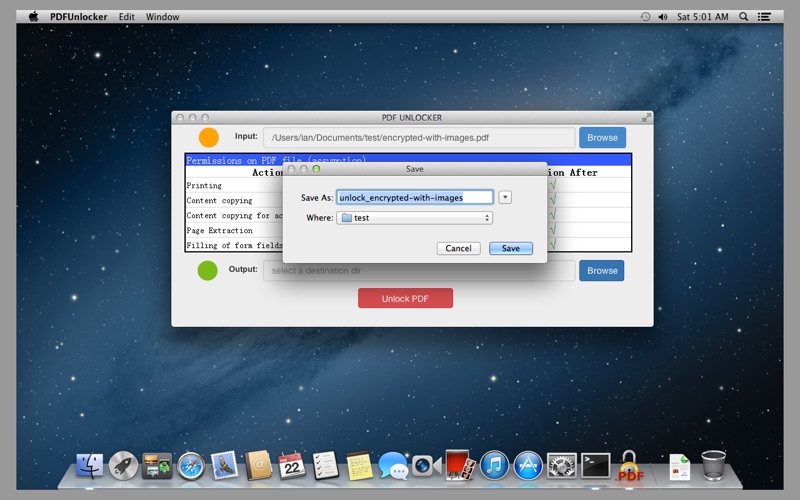Screen dimensions: 800x500
Task: Open Reminders checklist icon in dock
Action: 326,465
